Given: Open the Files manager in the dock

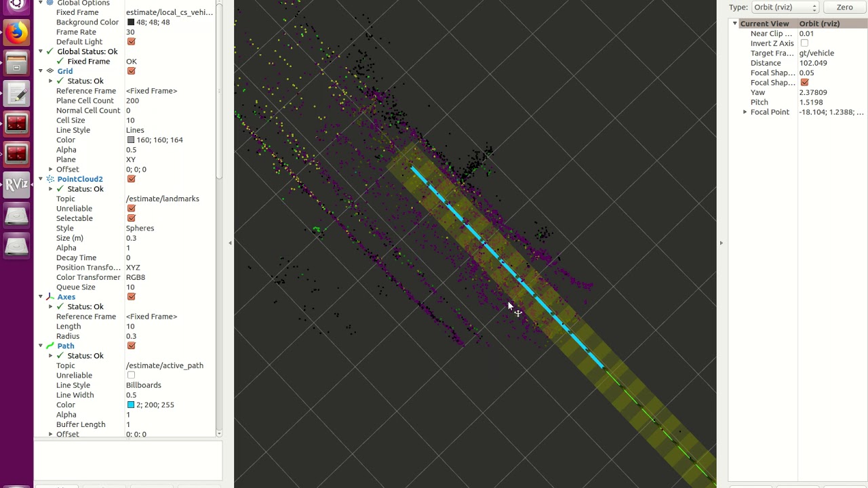Looking at the screenshot, I should tap(16, 64).
